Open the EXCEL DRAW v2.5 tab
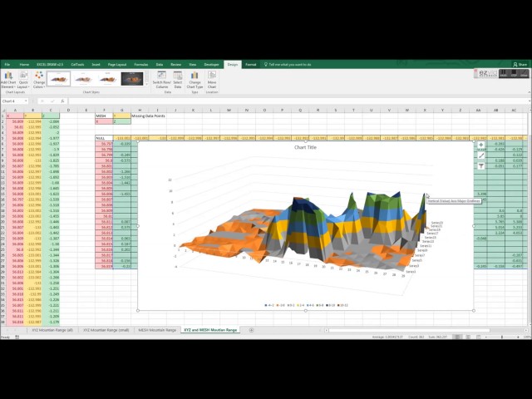The image size is (532, 399). [x=50, y=65]
